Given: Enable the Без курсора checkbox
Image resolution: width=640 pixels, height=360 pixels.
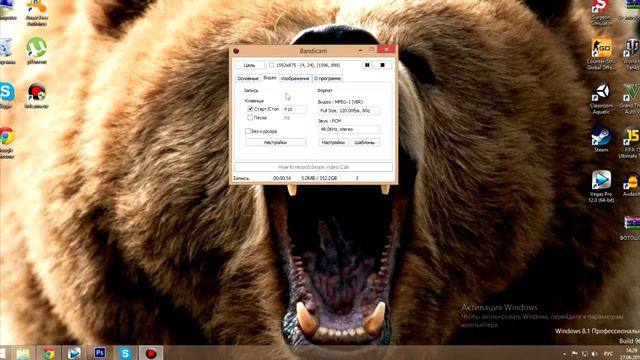Looking at the screenshot, I should pyautogui.click(x=248, y=131).
